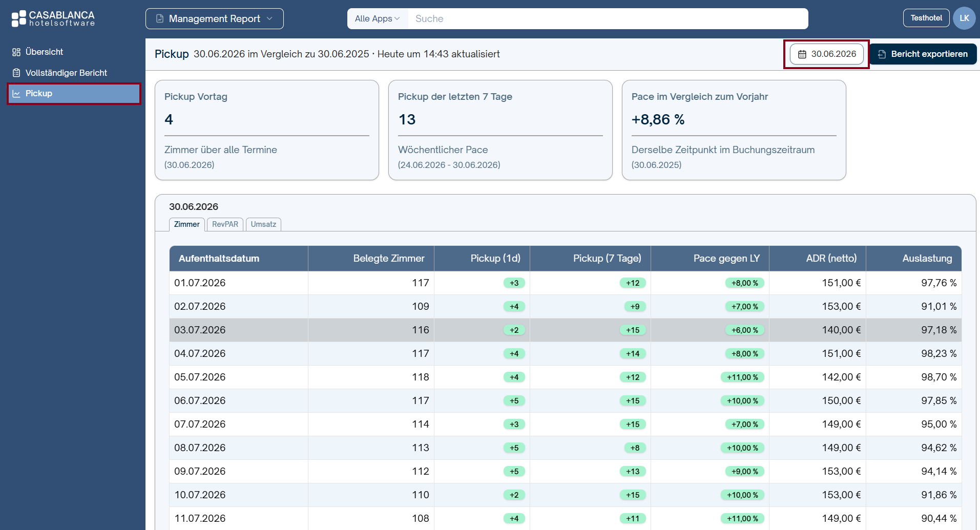Viewport: 980px width, 530px height.
Task: Open the LK user avatar
Action: coord(964,18)
